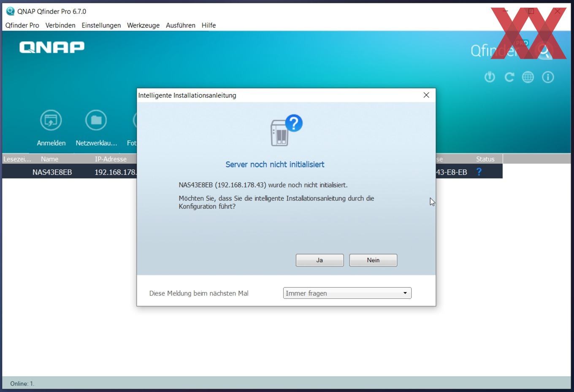This screenshot has width=574, height=392.
Task: Open the Verbinden menu
Action: click(x=60, y=25)
